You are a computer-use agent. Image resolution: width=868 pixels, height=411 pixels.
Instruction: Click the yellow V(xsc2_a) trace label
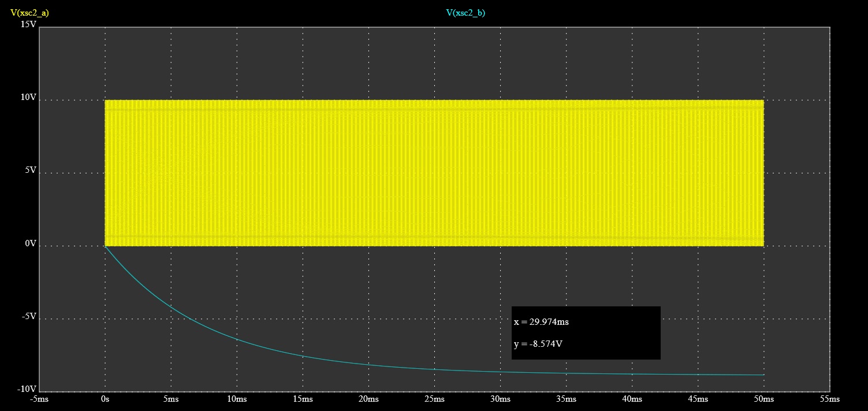(29, 13)
